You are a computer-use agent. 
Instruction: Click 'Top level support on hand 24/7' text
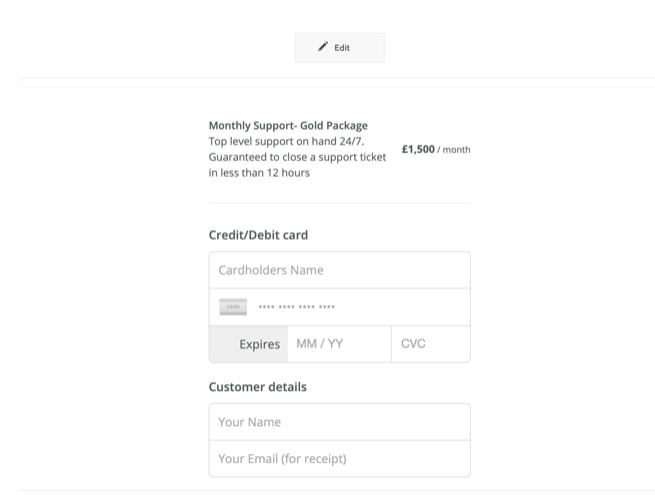click(x=285, y=141)
